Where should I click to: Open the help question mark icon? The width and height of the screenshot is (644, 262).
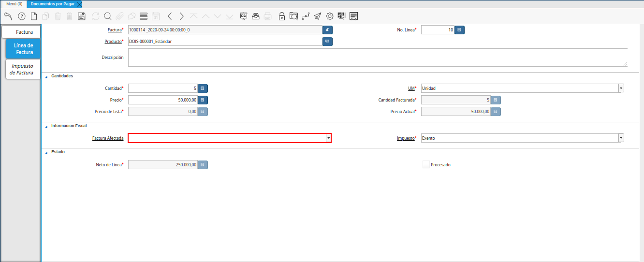click(x=22, y=16)
